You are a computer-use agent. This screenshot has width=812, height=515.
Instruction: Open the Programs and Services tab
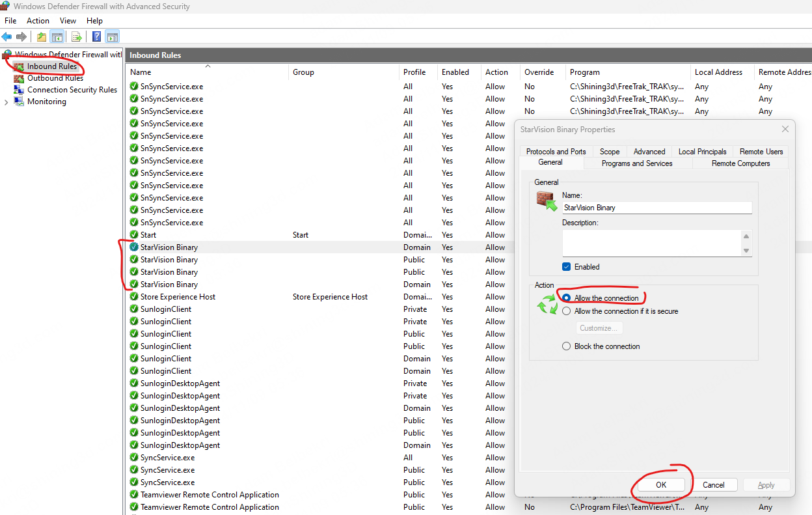coord(637,163)
